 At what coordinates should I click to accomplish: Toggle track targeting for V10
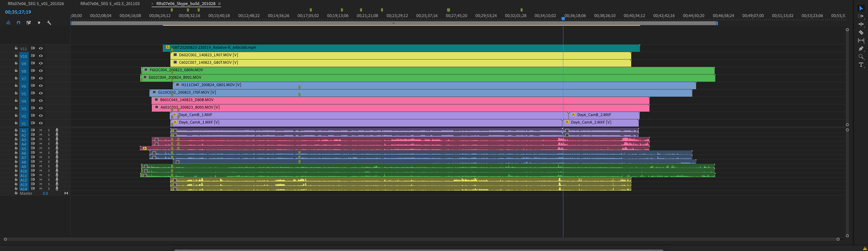click(x=24, y=56)
